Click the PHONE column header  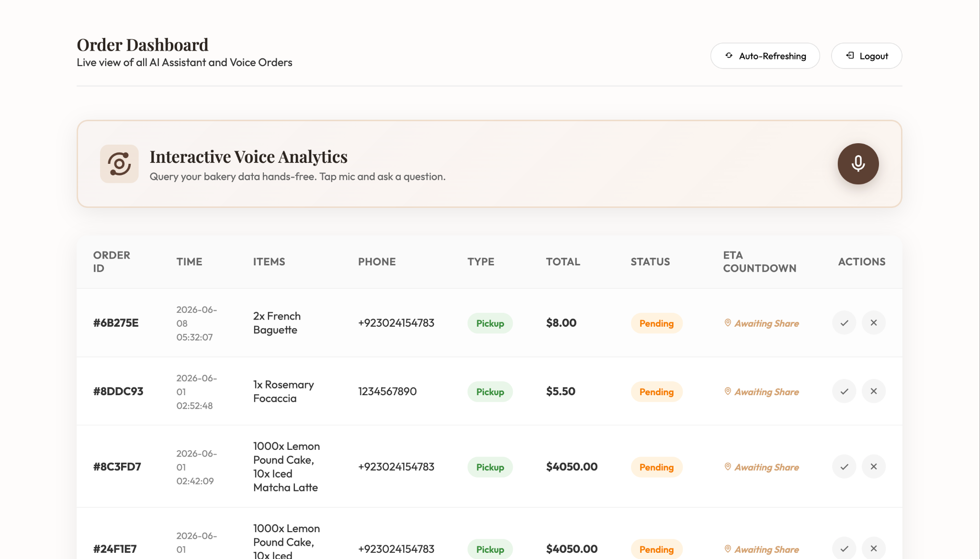[x=377, y=262]
